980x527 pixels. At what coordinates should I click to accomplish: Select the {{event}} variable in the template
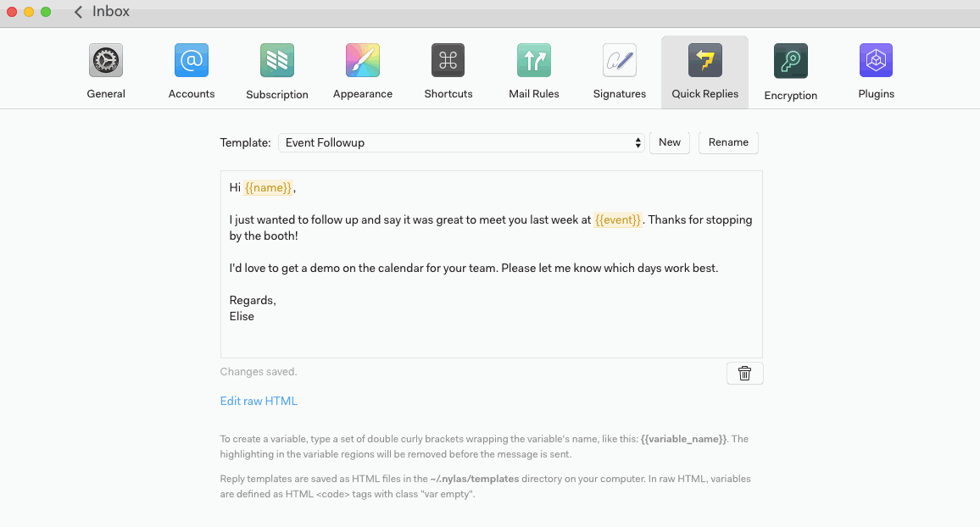click(617, 219)
